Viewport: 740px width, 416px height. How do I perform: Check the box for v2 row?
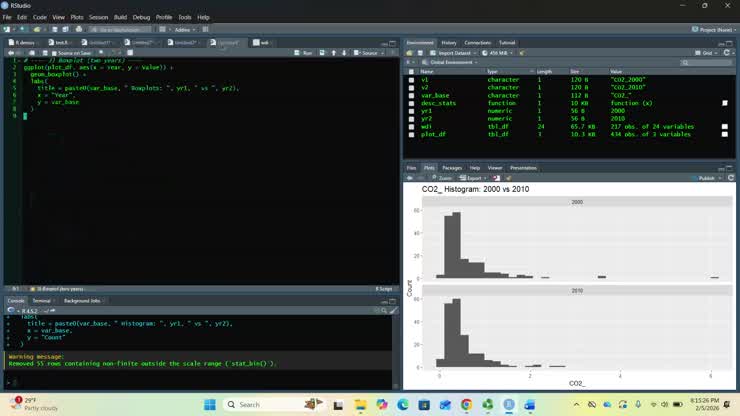411,87
